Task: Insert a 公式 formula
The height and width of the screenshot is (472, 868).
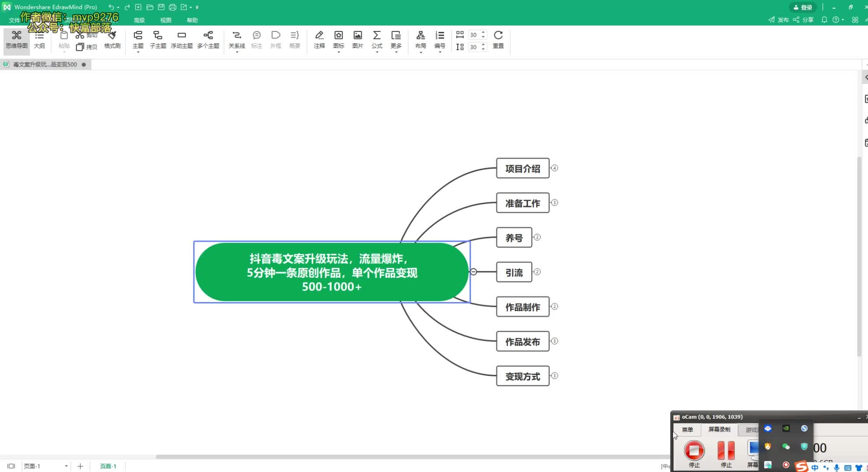Action: 377,39
